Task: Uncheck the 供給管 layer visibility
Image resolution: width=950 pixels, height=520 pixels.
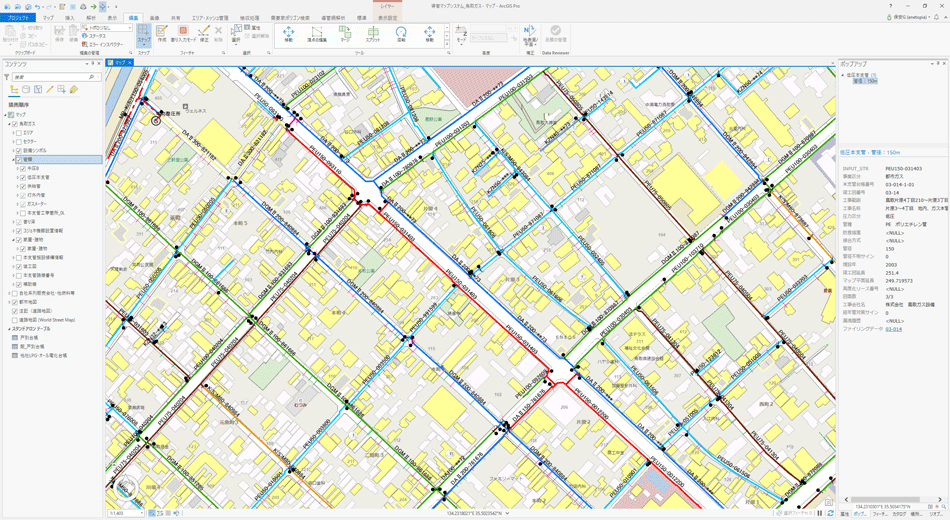Action: coord(23,186)
